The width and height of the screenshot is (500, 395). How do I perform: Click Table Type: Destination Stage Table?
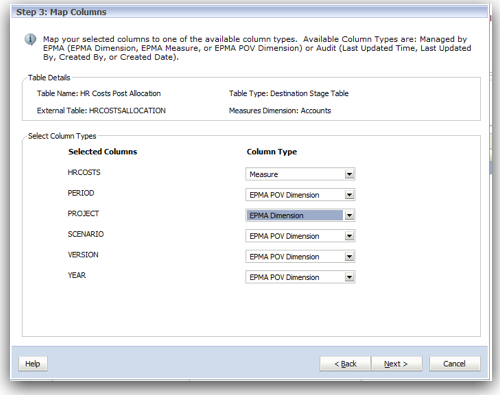(x=289, y=93)
